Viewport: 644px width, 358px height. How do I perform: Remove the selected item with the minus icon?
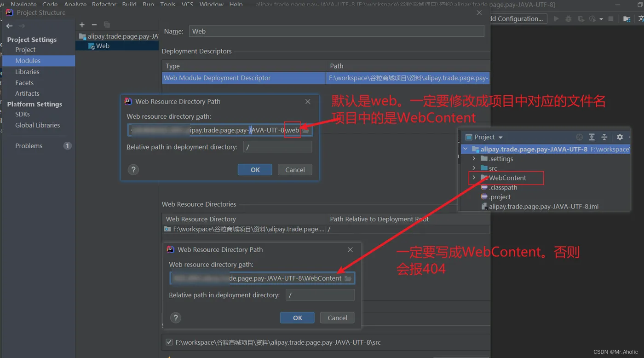94,25
